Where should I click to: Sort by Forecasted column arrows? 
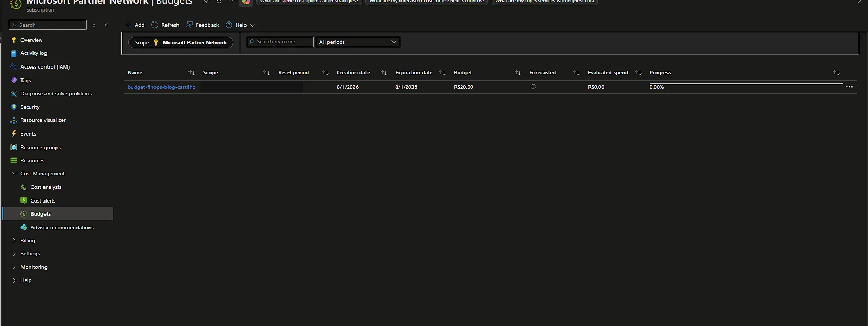tap(576, 73)
